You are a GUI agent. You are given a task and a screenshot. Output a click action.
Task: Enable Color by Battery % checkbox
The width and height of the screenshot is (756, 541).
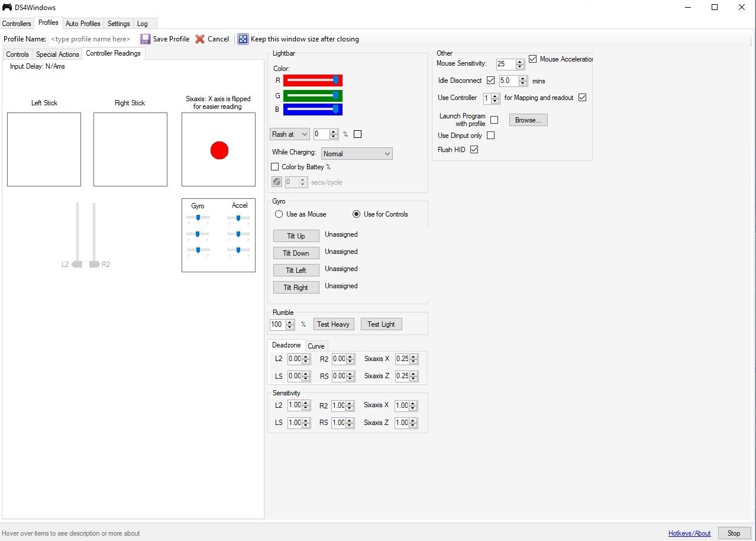coord(274,167)
